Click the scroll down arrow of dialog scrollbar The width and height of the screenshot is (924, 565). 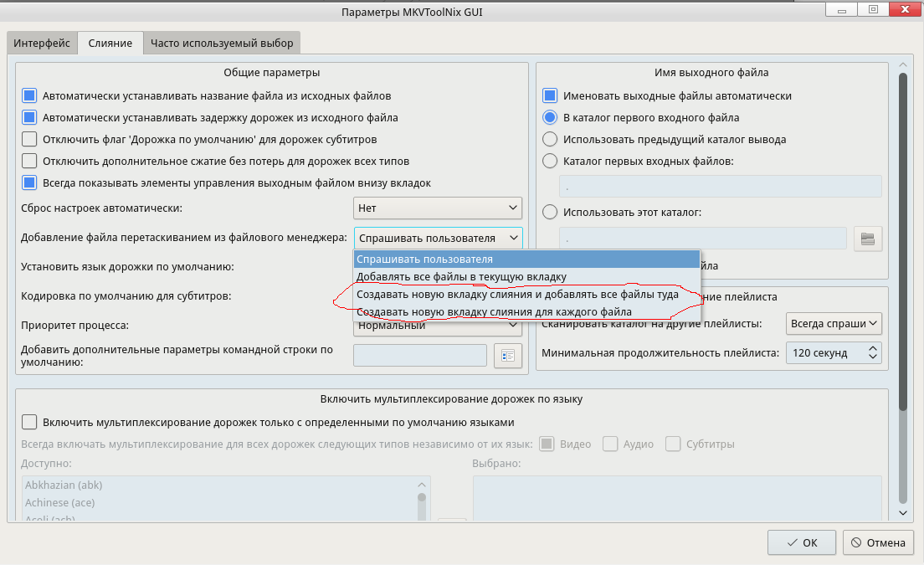point(903,513)
